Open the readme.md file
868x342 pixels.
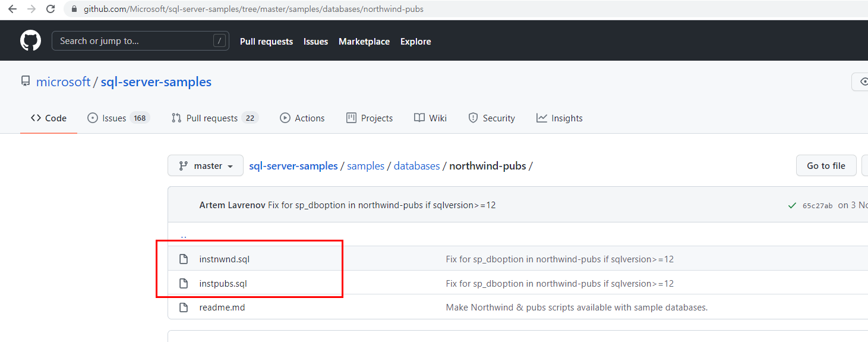point(222,308)
